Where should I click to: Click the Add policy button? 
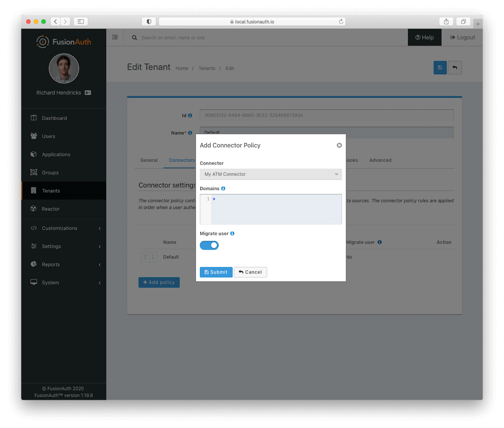[x=159, y=282]
